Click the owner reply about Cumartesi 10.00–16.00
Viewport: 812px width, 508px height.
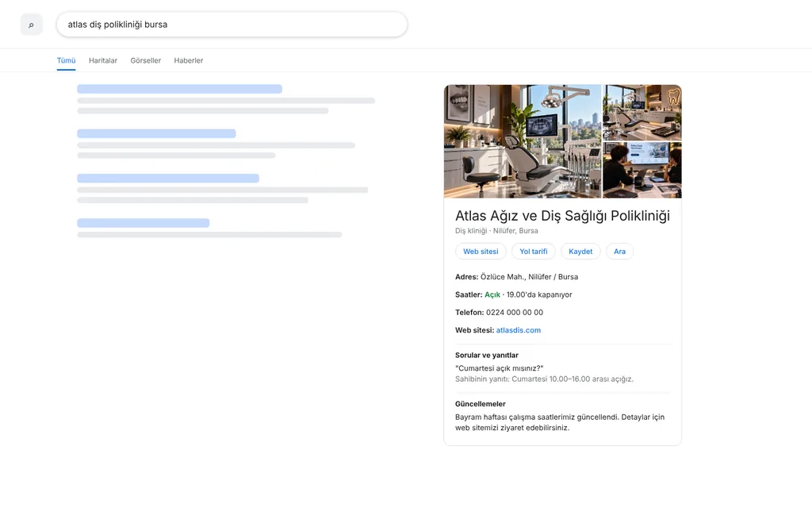pos(544,379)
